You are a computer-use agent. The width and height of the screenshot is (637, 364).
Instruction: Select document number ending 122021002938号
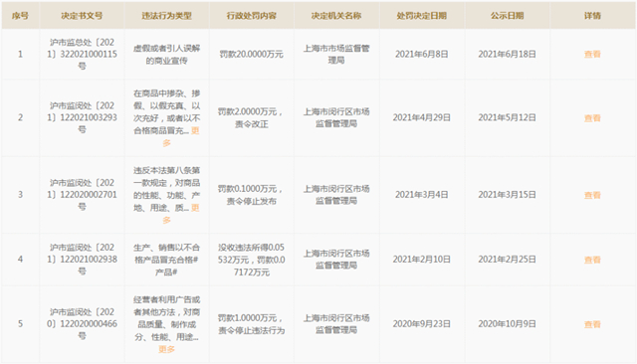pyautogui.click(x=82, y=260)
